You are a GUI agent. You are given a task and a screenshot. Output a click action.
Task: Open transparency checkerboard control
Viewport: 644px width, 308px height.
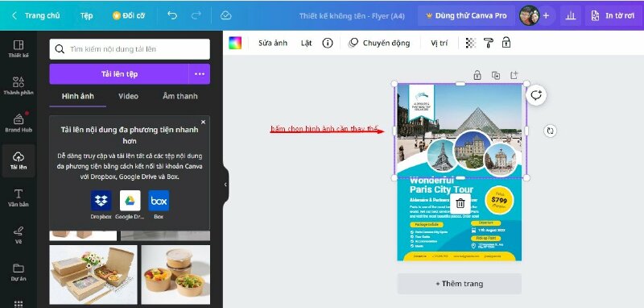point(471,44)
